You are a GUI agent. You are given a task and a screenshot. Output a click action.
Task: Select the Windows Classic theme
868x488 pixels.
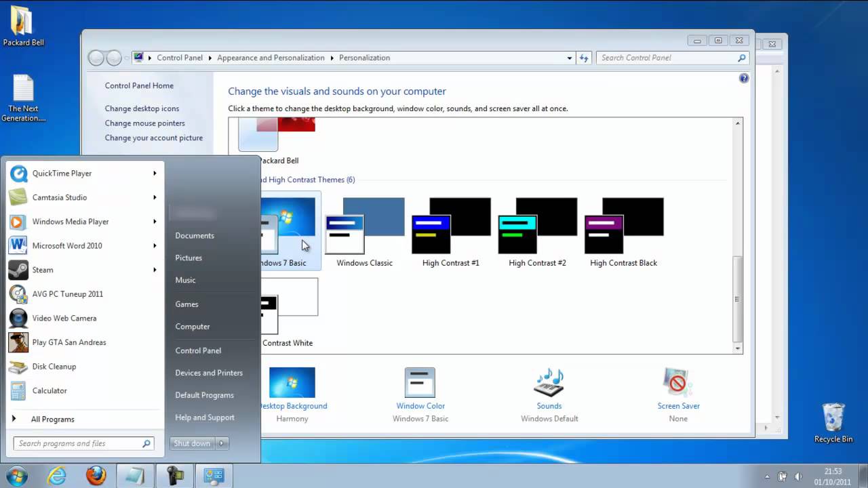click(x=364, y=231)
